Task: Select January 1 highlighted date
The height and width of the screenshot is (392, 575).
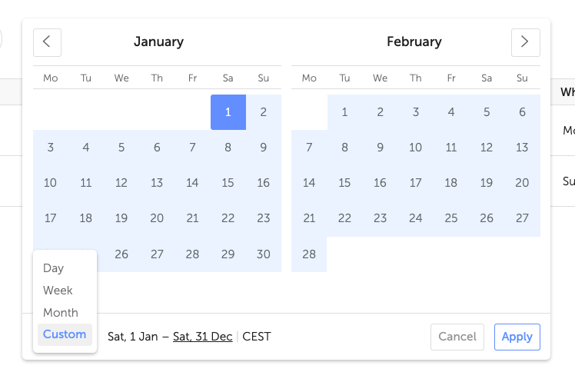Action: pos(228,112)
